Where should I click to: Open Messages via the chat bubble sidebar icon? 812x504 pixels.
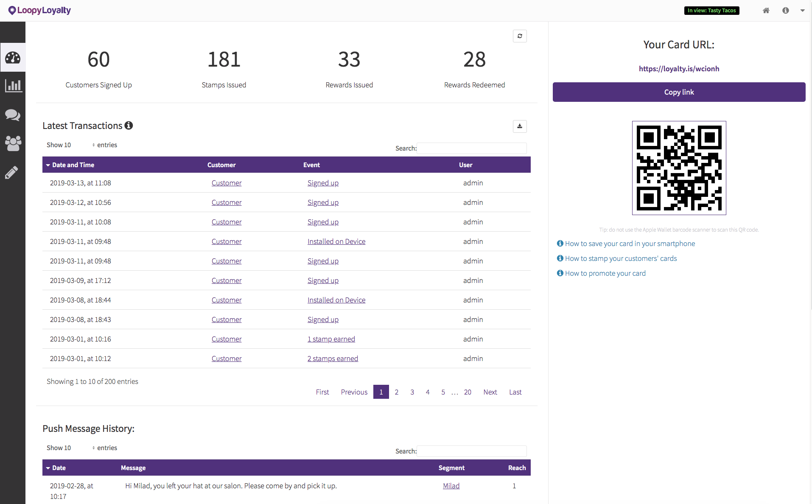coord(13,115)
